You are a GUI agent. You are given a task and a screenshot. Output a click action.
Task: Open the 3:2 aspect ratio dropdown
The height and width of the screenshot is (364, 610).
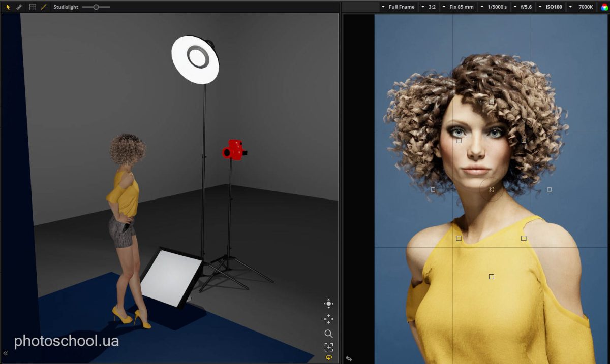(429, 7)
